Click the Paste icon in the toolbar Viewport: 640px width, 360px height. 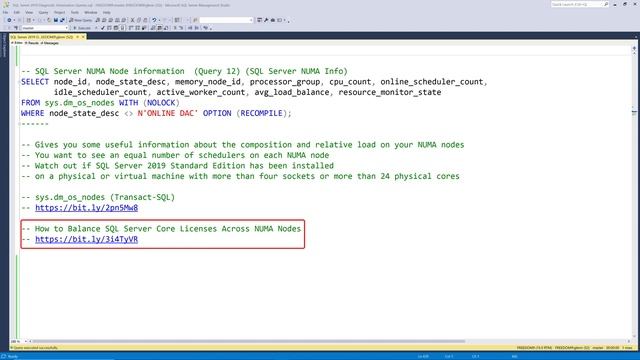tap(145, 20)
